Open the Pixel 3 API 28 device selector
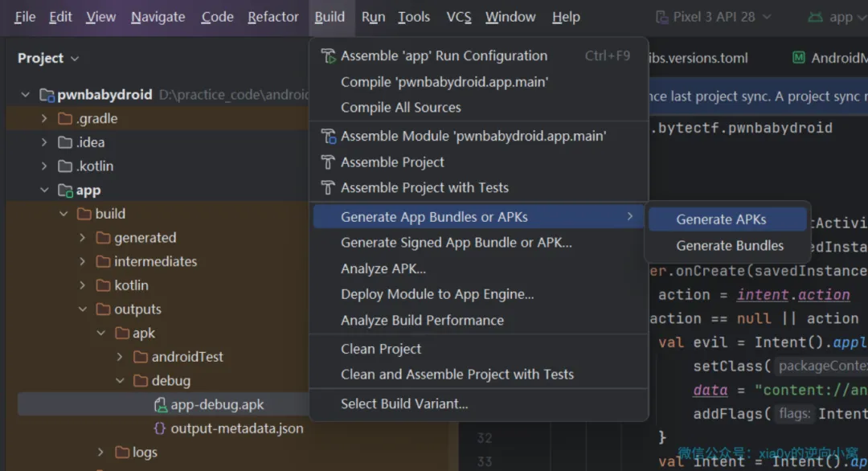 (x=713, y=17)
